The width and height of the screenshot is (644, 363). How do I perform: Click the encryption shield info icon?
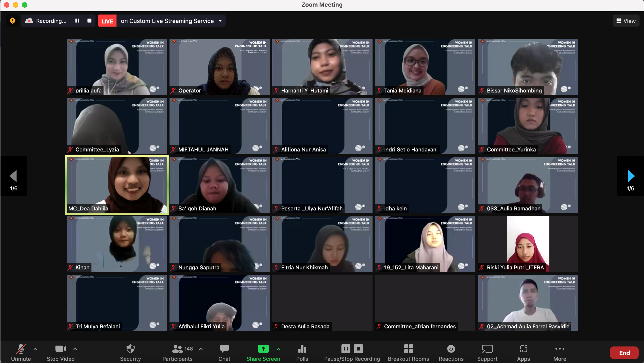(x=13, y=21)
